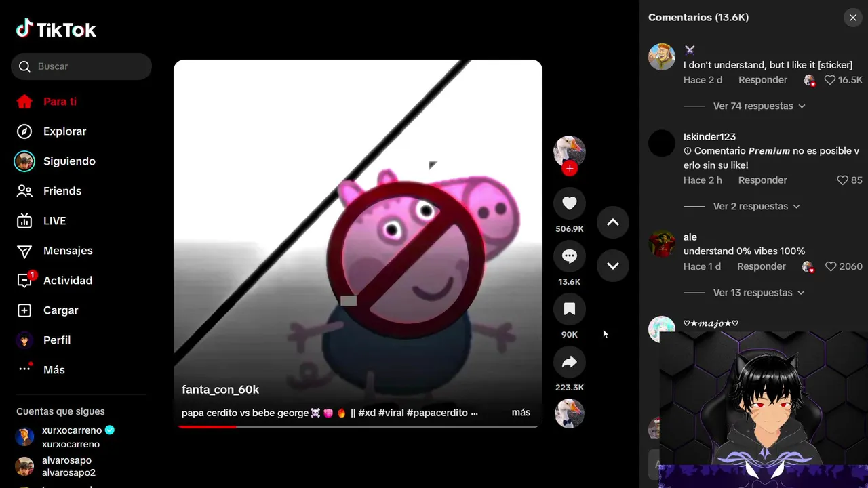Seek on the red video progress bar

358,426
